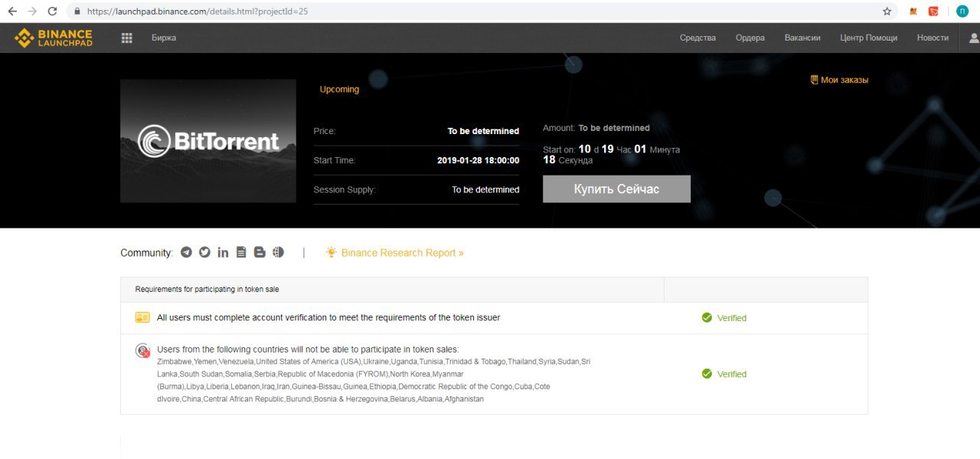The height and width of the screenshot is (459, 980).
Task: Click the browser forward arrow
Action: [32, 11]
